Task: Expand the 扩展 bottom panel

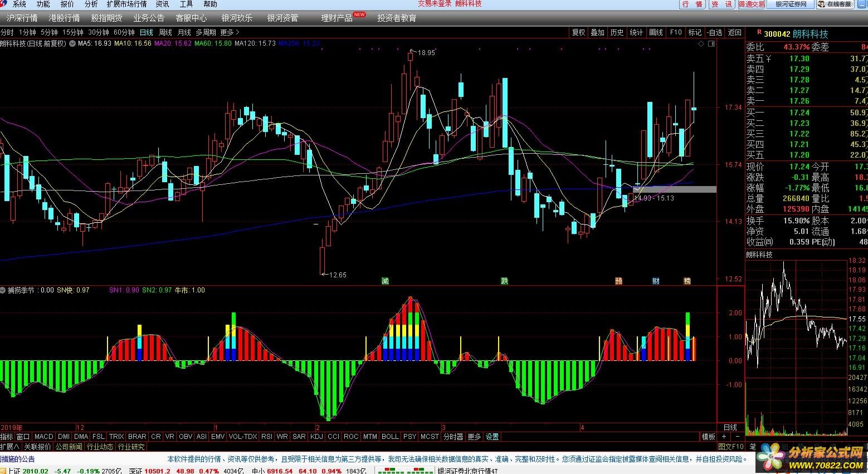Action: 9,447
